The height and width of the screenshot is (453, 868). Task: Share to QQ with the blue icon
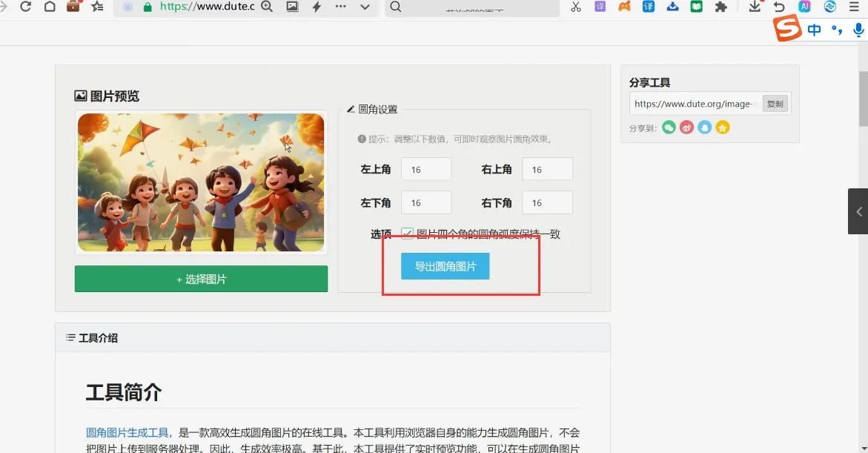[x=704, y=128]
